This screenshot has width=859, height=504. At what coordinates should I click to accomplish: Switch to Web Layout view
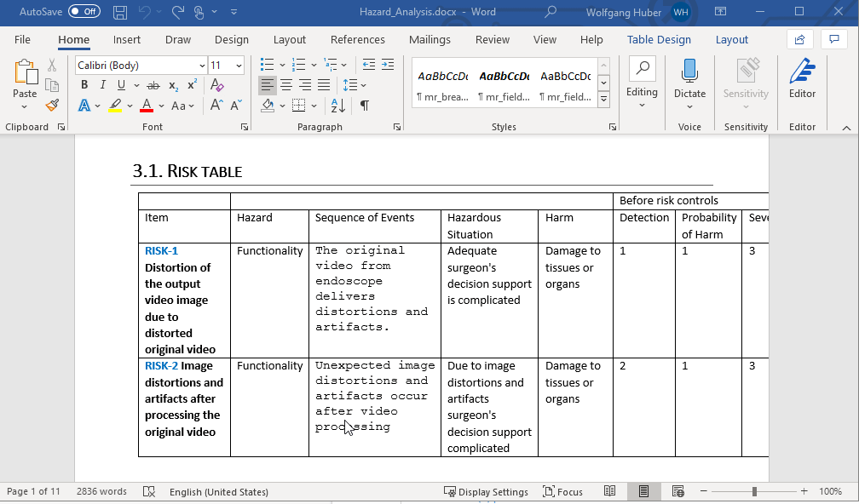click(x=677, y=491)
